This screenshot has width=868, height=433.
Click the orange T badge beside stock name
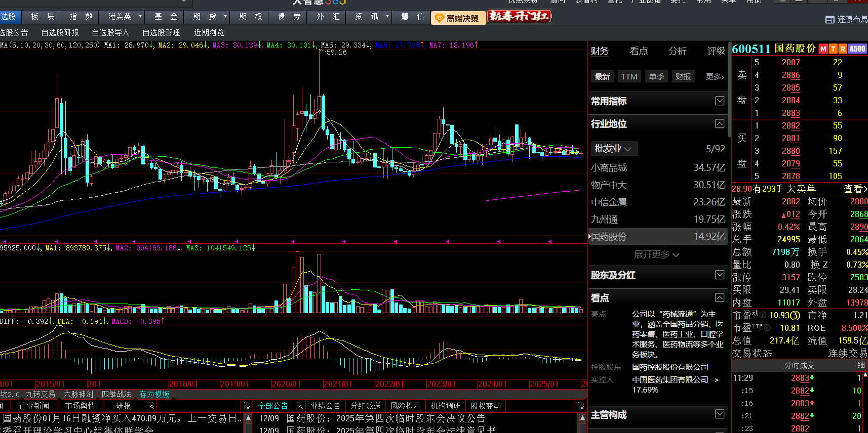[x=833, y=49]
